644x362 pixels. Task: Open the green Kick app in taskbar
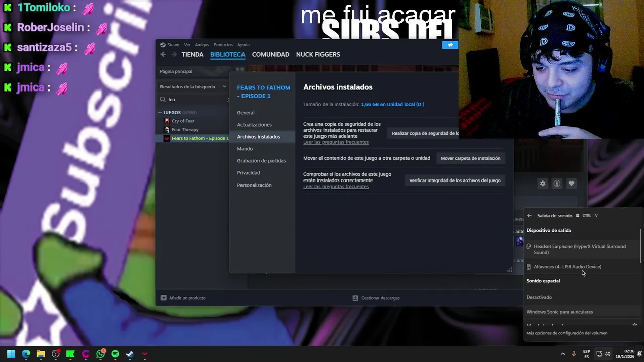tap(70, 354)
